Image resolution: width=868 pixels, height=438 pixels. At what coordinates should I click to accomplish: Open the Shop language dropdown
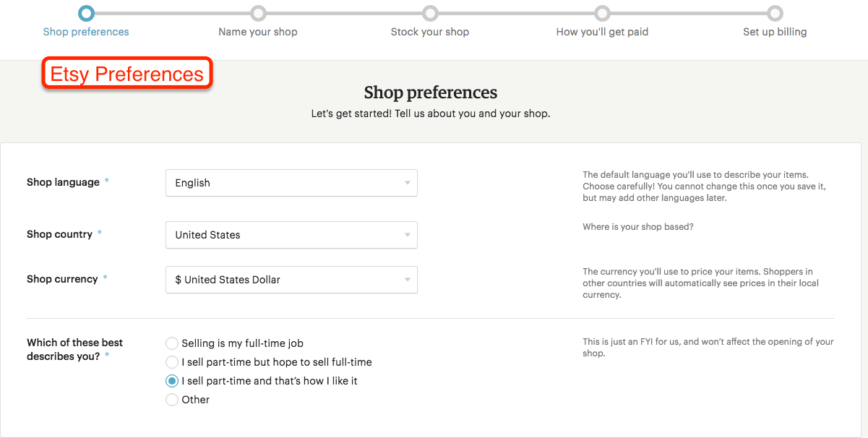[x=291, y=183]
